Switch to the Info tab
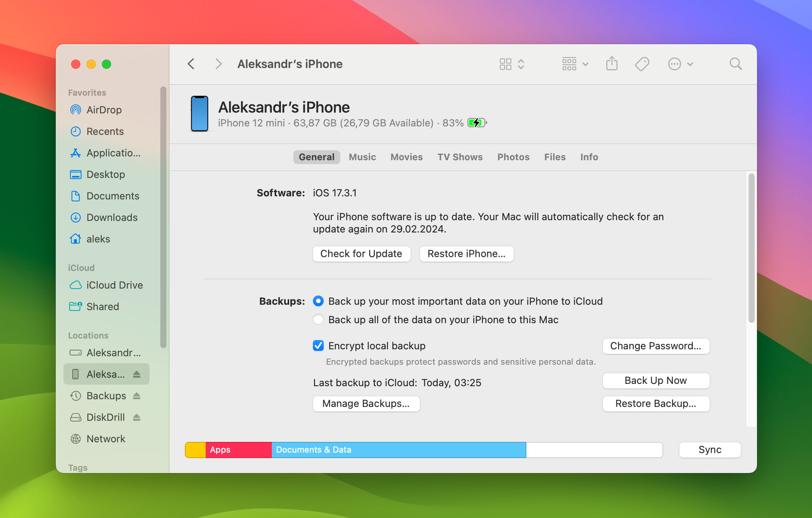 click(x=589, y=157)
